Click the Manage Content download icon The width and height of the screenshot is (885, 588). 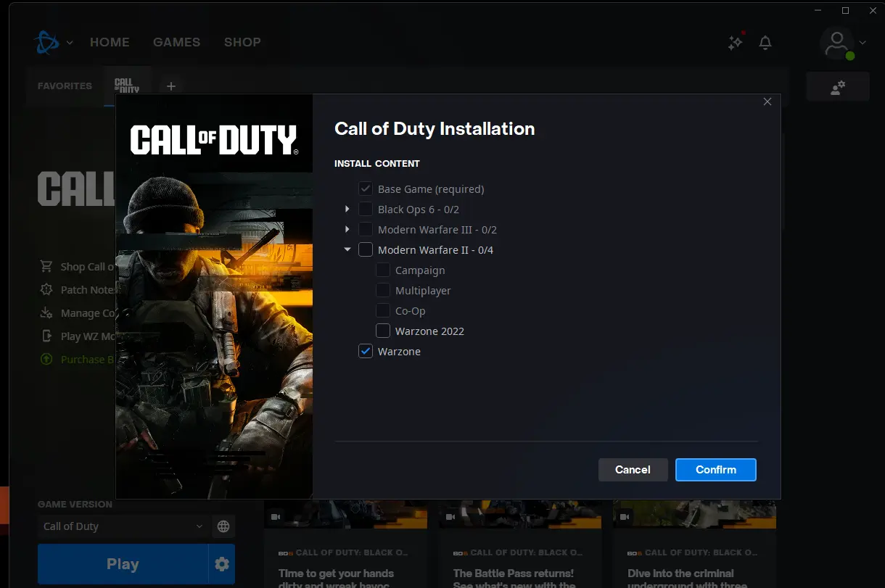46,312
